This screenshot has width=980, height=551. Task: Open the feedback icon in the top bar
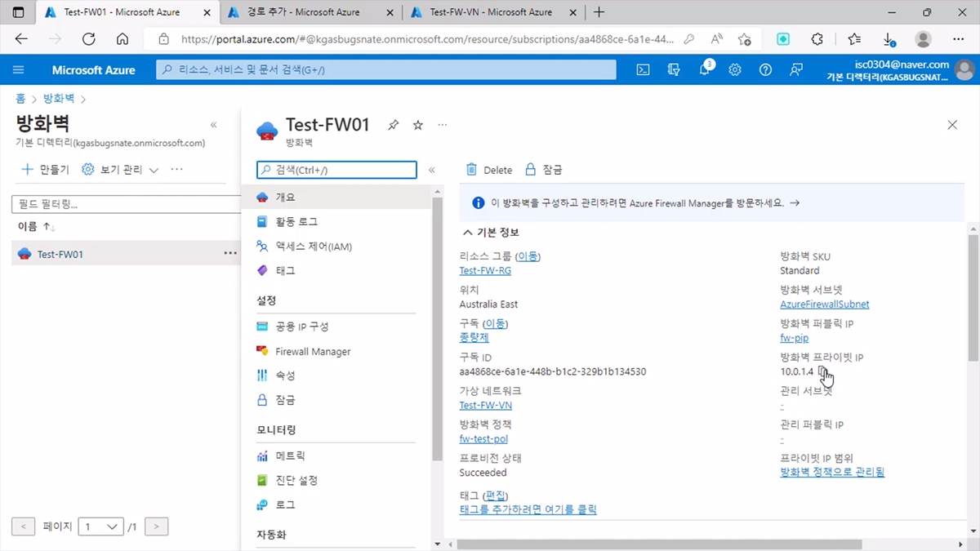click(796, 70)
